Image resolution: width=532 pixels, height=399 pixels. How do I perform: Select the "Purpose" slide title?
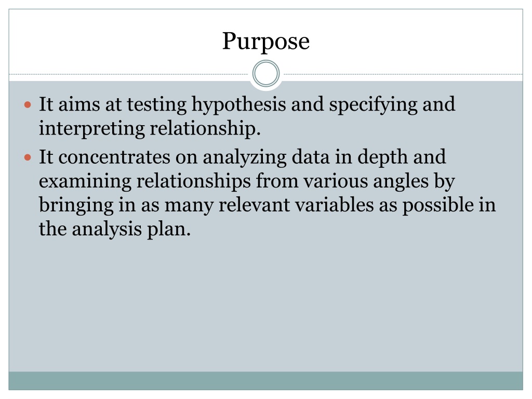point(266,41)
